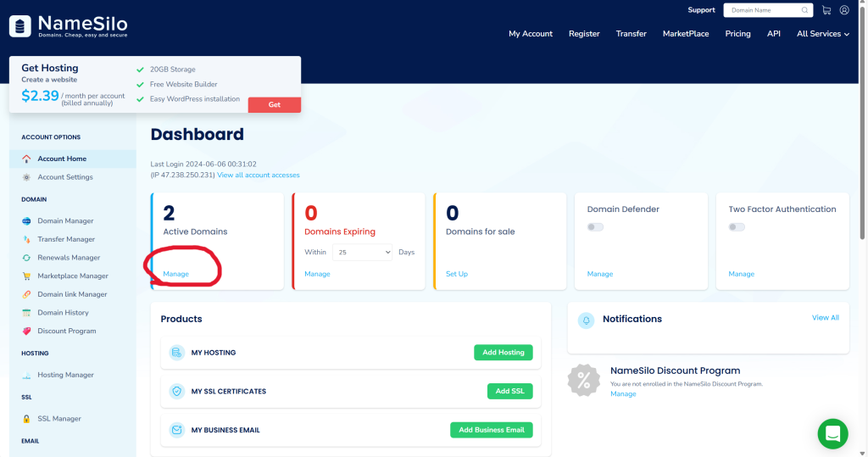Expand the All Services menu
This screenshot has height=457, width=868.
822,34
